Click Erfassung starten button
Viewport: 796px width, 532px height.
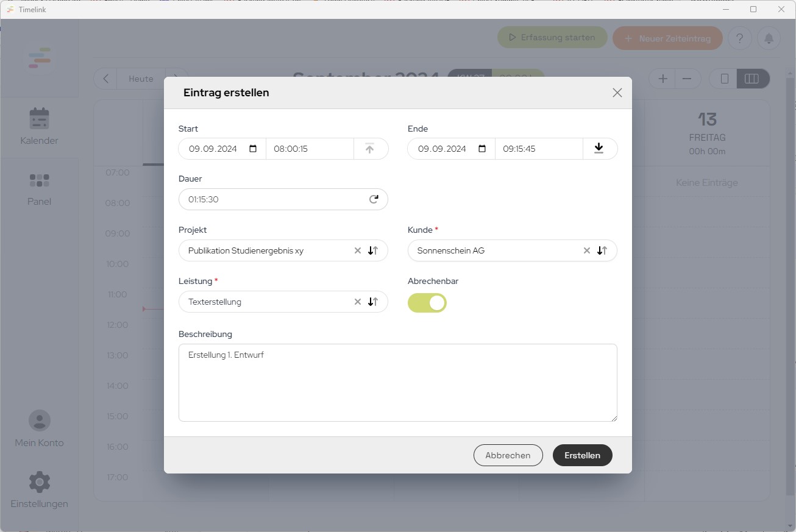pyautogui.click(x=552, y=38)
